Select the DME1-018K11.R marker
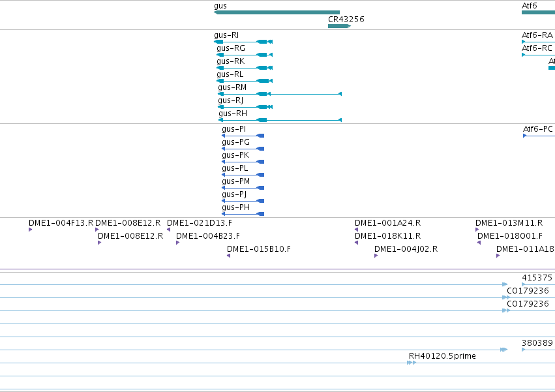The image size is (555, 392). click(x=357, y=243)
